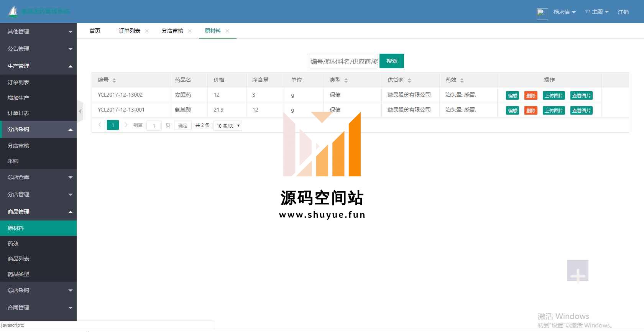Screen dimensions: 644x332
Task: Sort table by 编号 column
Action: (x=114, y=80)
